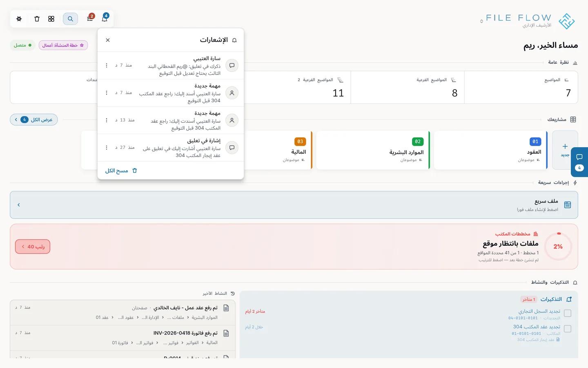Viewport: 588px width, 368px height.
Task: Open the المواضيع stat card showing 7
Action: (521, 88)
